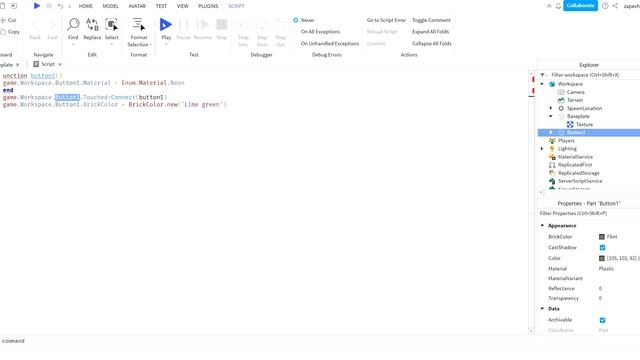Viewport: 640px width, 360px height.
Task: Open the Material property value Plastic
Action: click(x=606, y=269)
